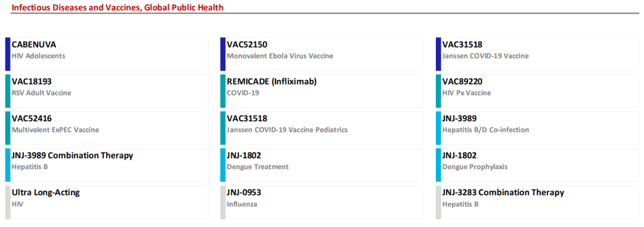The width and height of the screenshot is (644, 227).
Task: Open the JNJ-3989 Hepatitis B/D Co-infection card
Action: click(x=537, y=128)
